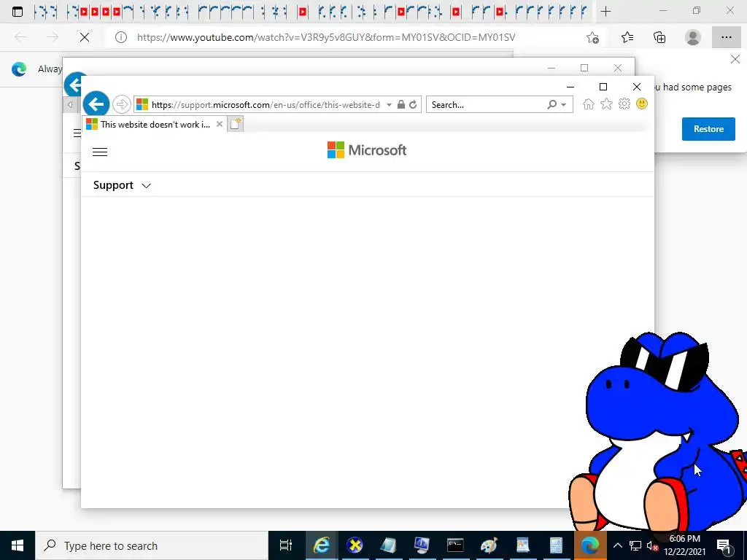Open a new tab in Internet Explorer
Screen dimensions: 747x560
(x=236, y=124)
